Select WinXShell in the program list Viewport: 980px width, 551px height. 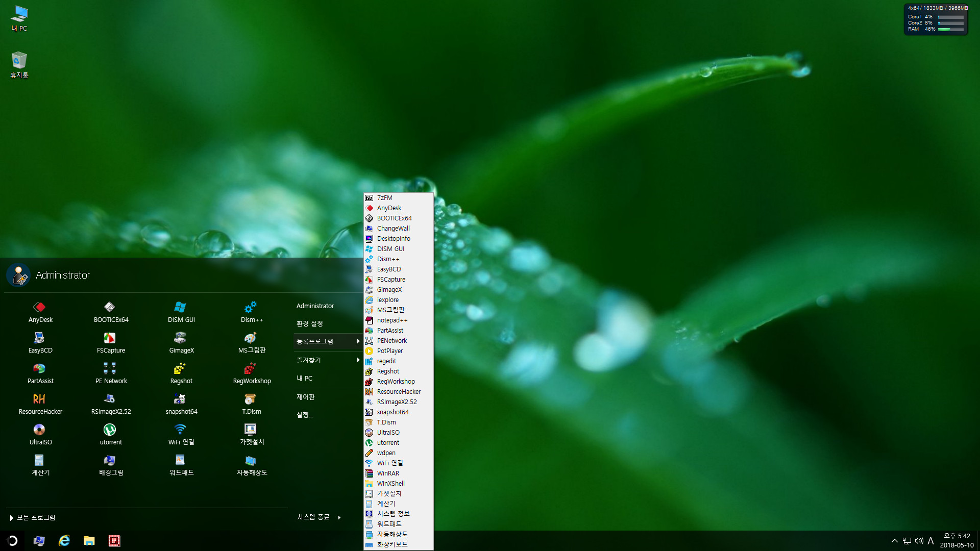(x=399, y=483)
